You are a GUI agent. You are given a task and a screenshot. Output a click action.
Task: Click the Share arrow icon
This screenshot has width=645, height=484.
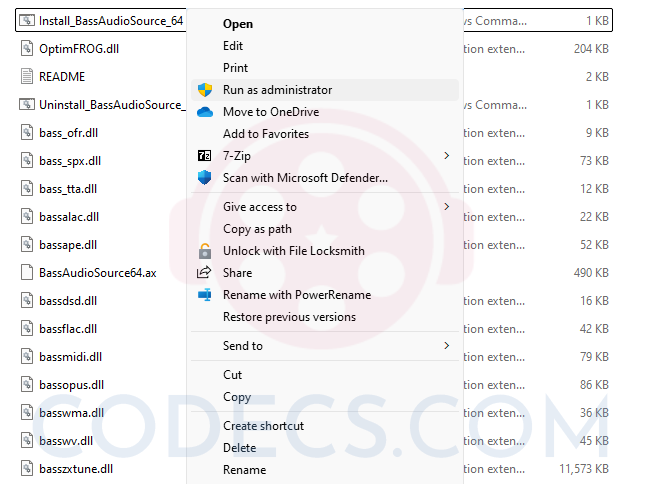coord(204,272)
